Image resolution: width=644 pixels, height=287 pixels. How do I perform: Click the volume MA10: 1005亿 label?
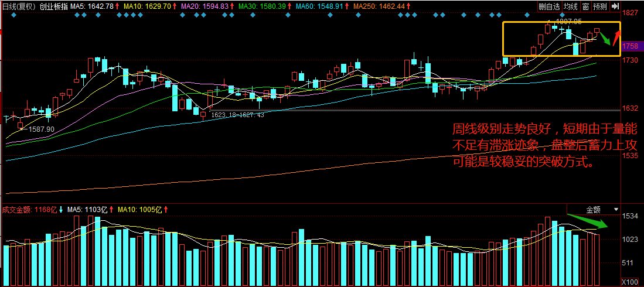139,210
